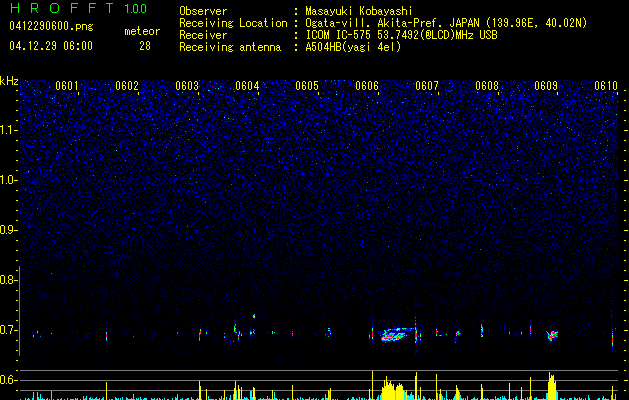The height and width of the screenshot is (400, 629).
Task: Click receiver ICOM IC-575 53.7492 MHz text
Action: (x=401, y=35)
